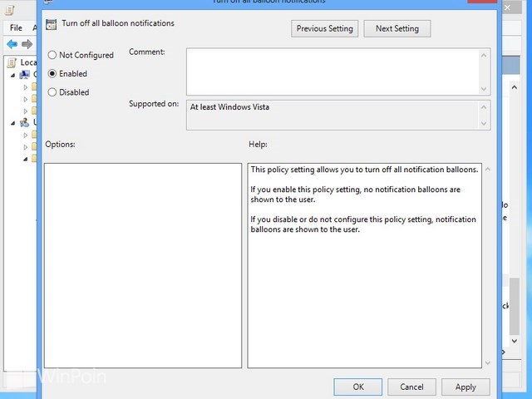Click the Group Policy Editor title bar icon

(x=10, y=10)
